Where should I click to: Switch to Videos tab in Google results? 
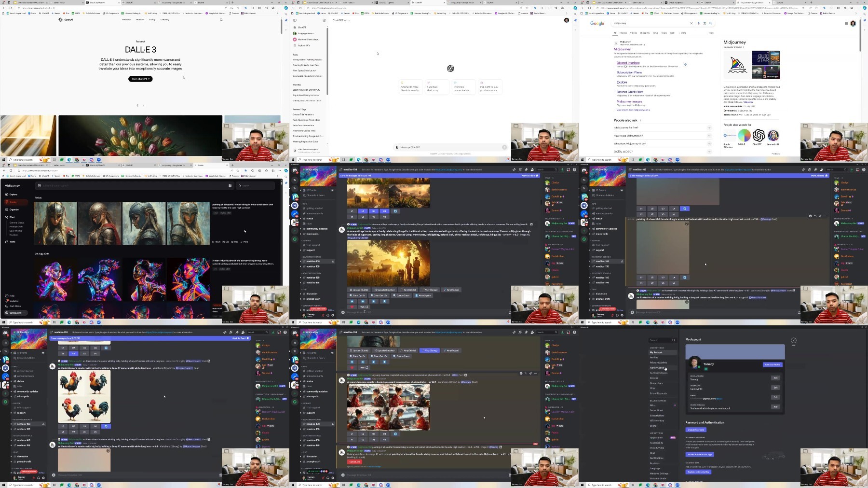pos(633,33)
